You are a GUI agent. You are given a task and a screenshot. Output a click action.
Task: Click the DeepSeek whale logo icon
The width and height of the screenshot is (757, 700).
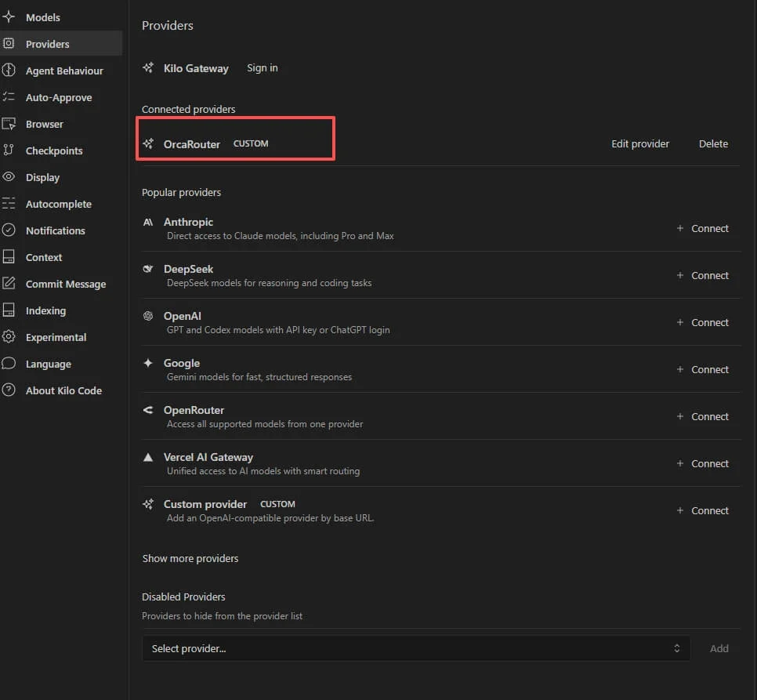coord(148,269)
